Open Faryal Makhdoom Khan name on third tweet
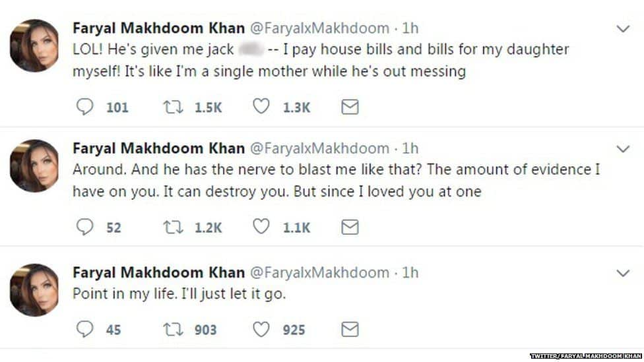The image size is (644, 362). click(158, 272)
